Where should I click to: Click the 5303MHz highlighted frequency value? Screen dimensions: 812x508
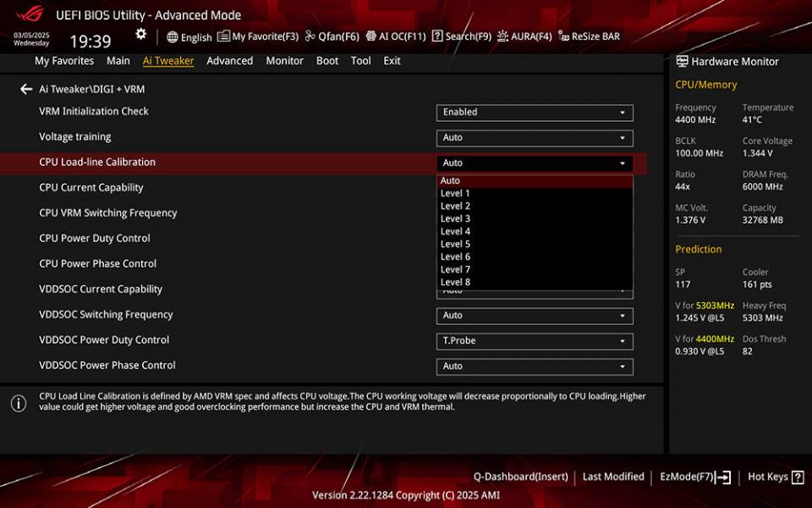pyautogui.click(x=715, y=306)
